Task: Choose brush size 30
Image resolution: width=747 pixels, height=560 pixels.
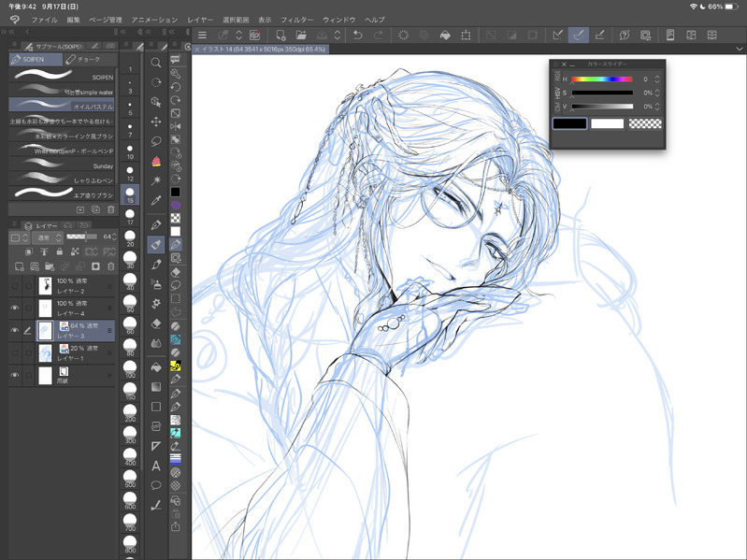Action: [130, 260]
